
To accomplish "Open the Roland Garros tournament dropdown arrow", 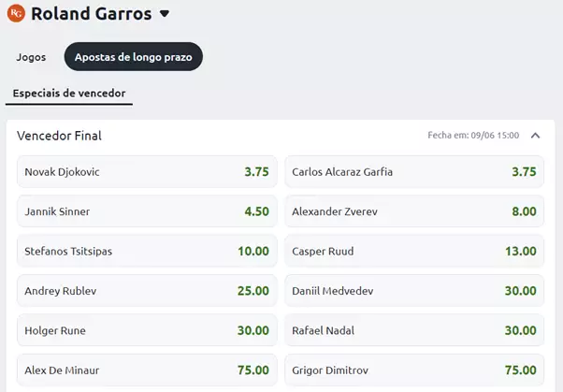I will click(165, 14).
